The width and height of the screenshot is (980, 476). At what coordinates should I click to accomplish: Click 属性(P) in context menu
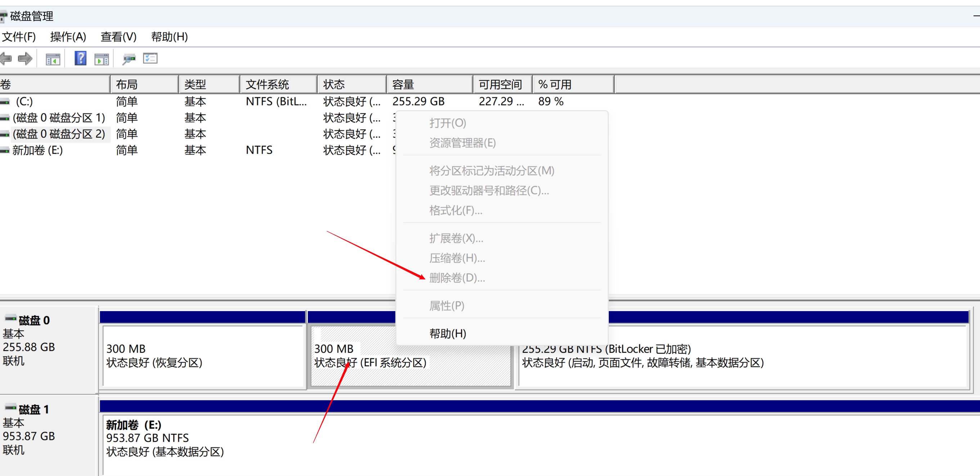(x=502, y=306)
